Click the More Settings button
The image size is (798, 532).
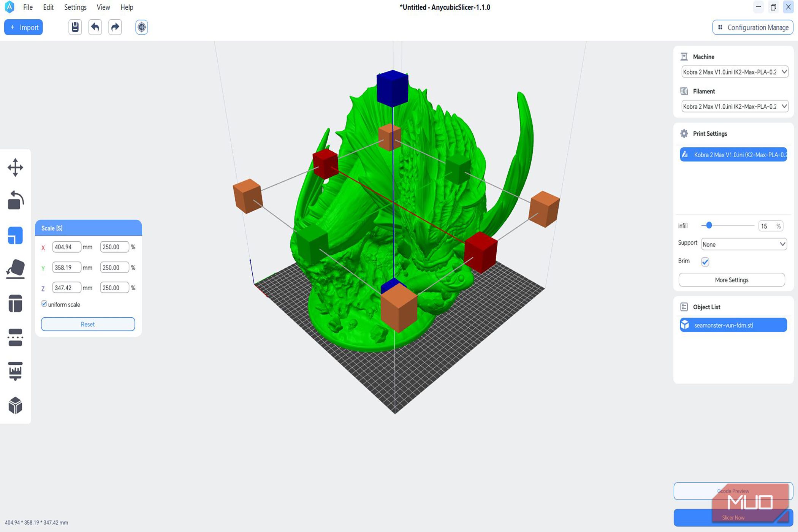731,280
